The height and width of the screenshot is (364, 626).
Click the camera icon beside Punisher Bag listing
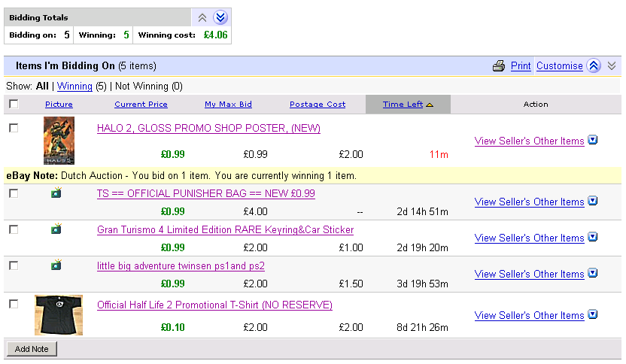56,193
